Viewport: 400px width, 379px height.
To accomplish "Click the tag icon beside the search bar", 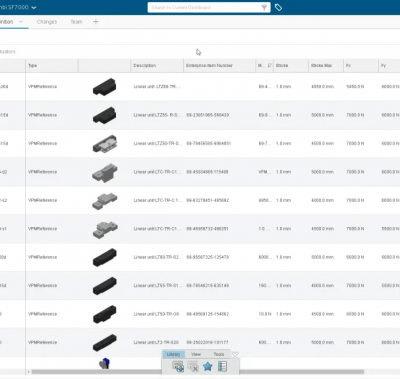I will click(x=278, y=7).
